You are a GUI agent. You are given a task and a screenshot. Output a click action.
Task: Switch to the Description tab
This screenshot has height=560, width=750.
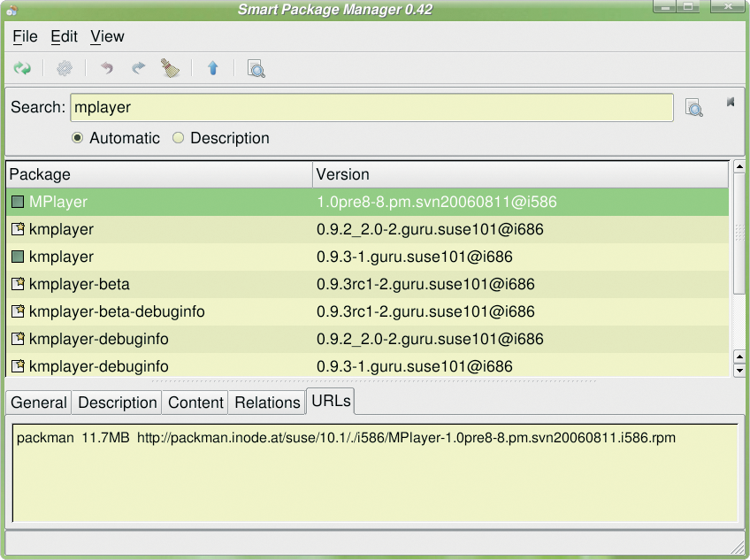click(117, 403)
